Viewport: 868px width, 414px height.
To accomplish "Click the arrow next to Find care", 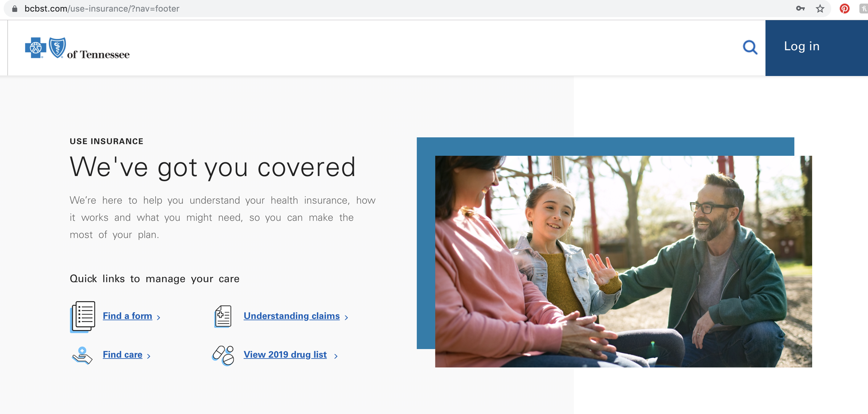I will coord(149,356).
